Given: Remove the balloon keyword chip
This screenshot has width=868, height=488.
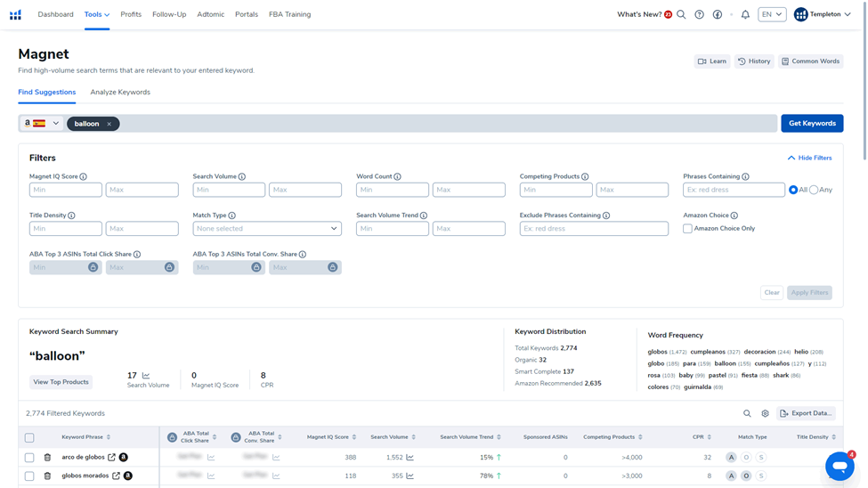Looking at the screenshot, I should click(x=109, y=124).
